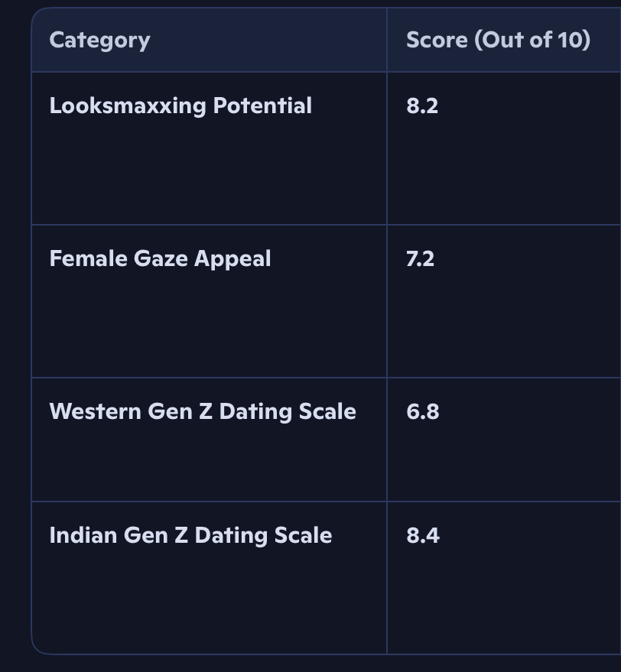The width and height of the screenshot is (621, 672).
Task: Click the 7.2 score value
Action: click(x=420, y=258)
